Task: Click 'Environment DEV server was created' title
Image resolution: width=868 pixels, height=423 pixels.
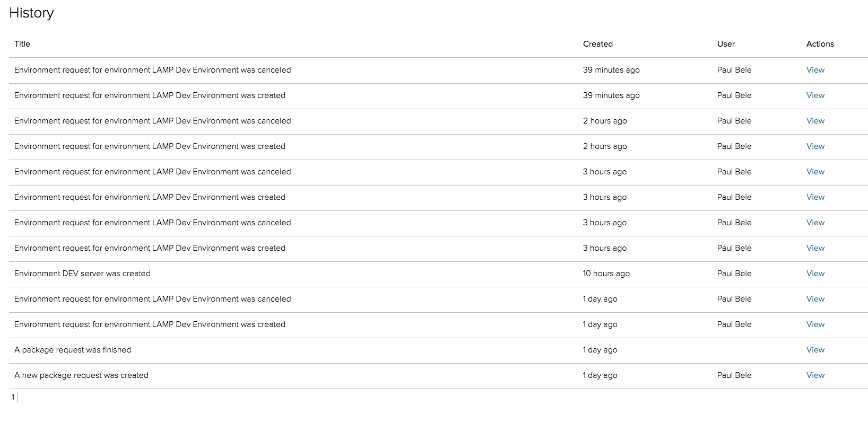Action: [x=82, y=274]
